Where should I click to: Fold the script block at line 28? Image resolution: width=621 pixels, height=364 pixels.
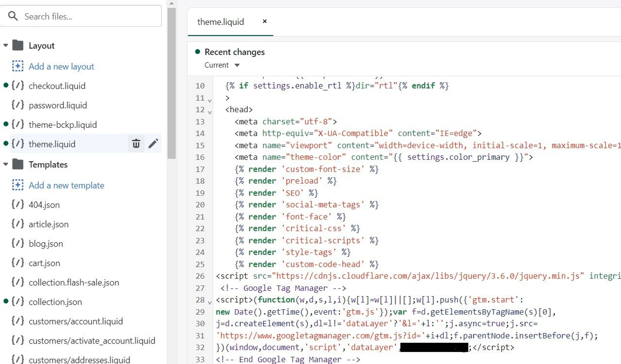pos(210,303)
